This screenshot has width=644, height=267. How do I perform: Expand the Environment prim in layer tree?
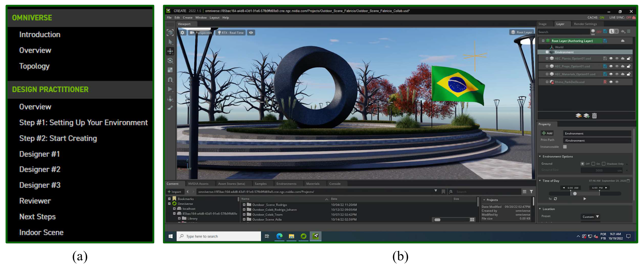(547, 52)
